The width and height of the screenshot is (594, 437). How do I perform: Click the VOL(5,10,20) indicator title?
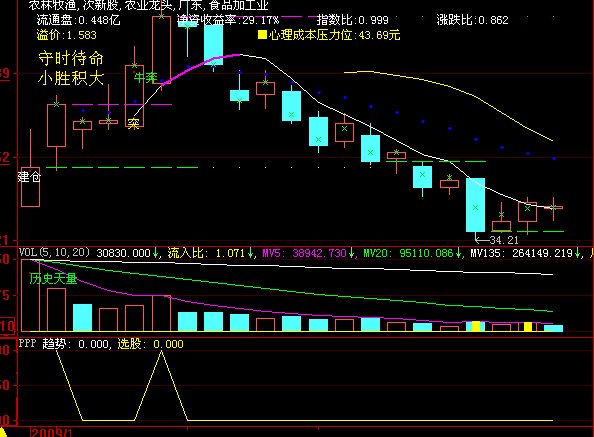coord(55,253)
